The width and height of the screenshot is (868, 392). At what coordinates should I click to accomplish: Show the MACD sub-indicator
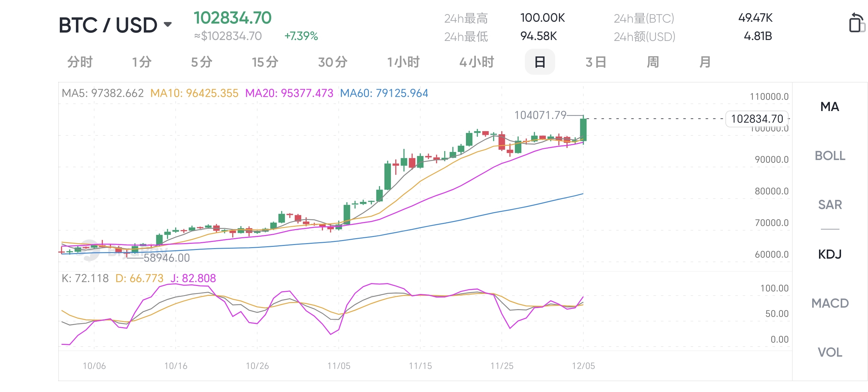(x=829, y=303)
